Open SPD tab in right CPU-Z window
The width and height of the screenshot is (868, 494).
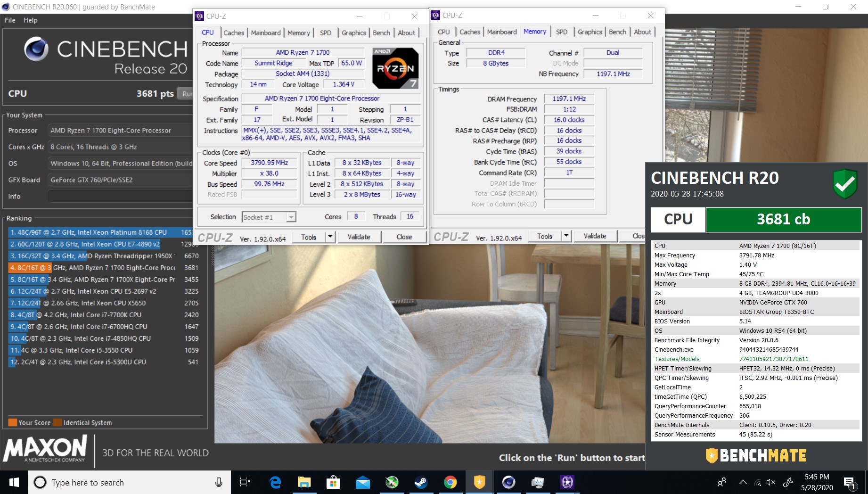point(562,32)
